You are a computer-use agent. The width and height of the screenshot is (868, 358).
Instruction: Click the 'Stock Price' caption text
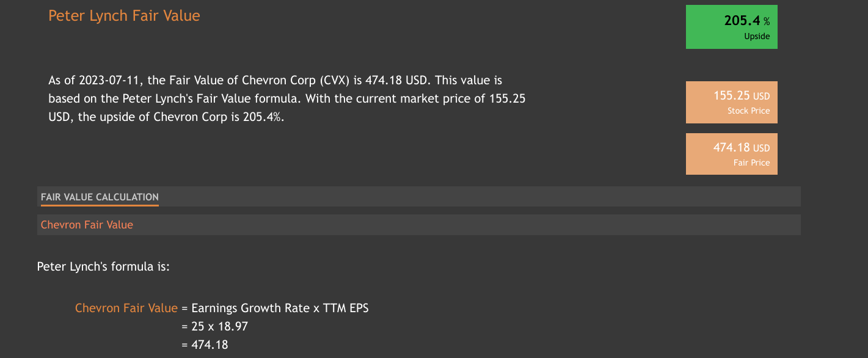[748, 111]
